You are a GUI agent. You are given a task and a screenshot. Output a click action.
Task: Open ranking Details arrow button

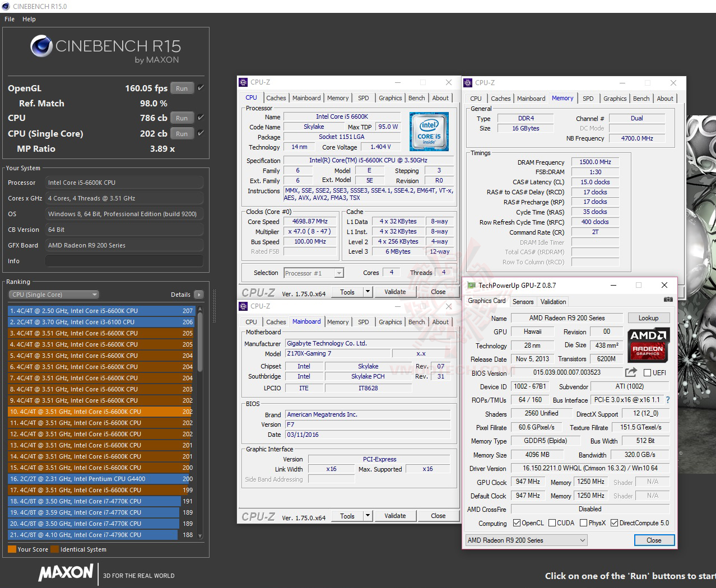199,295
